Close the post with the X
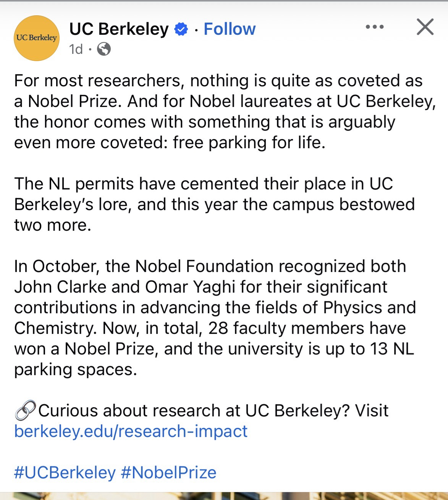This screenshot has width=448, height=500. click(425, 27)
